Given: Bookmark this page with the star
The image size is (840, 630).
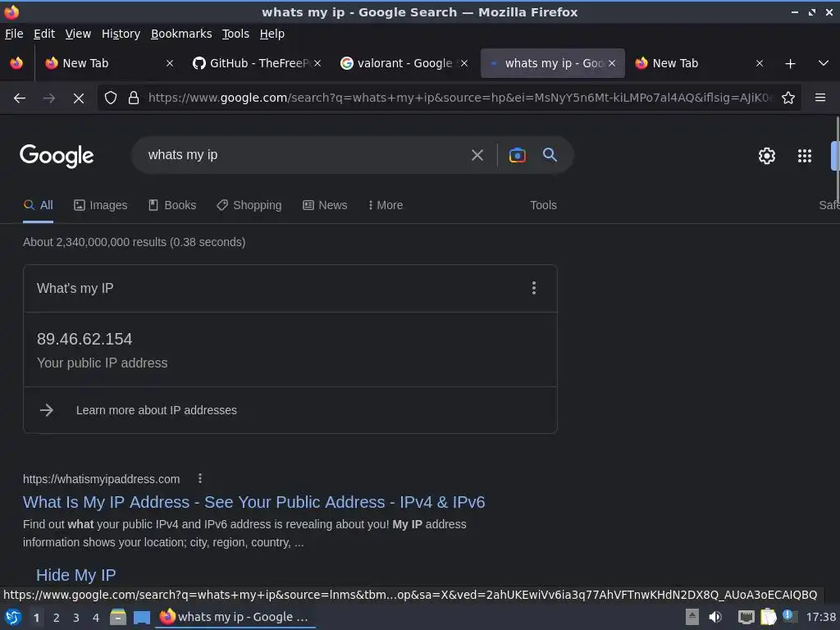Looking at the screenshot, I should [x=788, y=98].
